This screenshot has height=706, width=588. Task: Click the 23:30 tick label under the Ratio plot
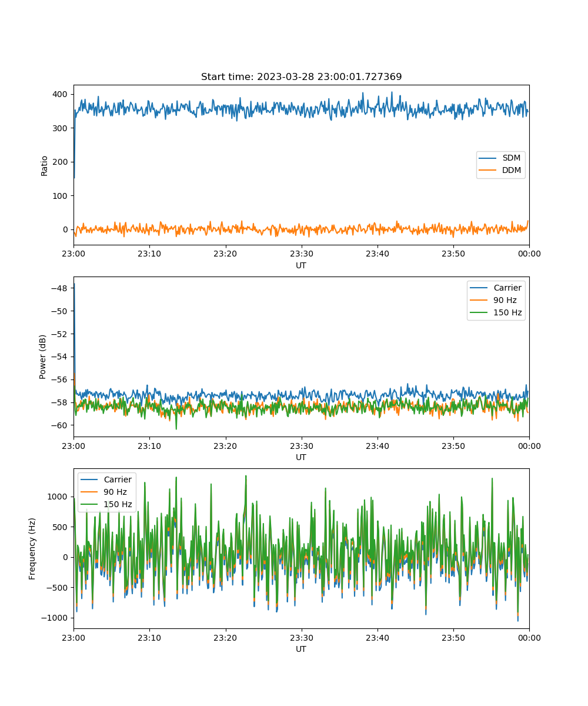(x=302, y=254)
